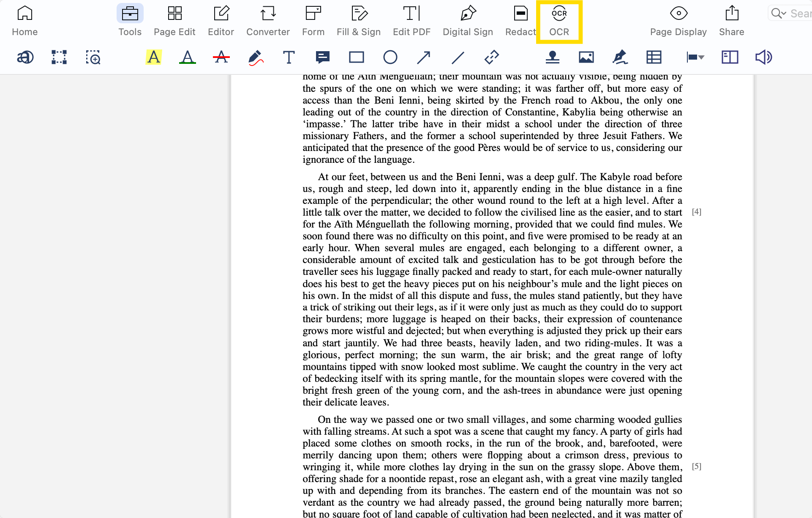Select the Strikethrough text tool
This screenshot has width=812, height=518.
coord(221,57)
